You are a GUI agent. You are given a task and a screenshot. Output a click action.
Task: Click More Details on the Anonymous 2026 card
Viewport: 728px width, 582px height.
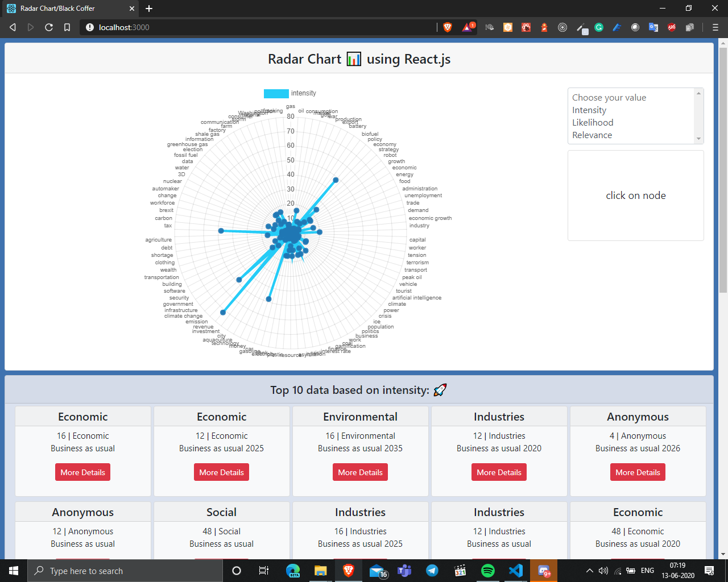(638, 472)
